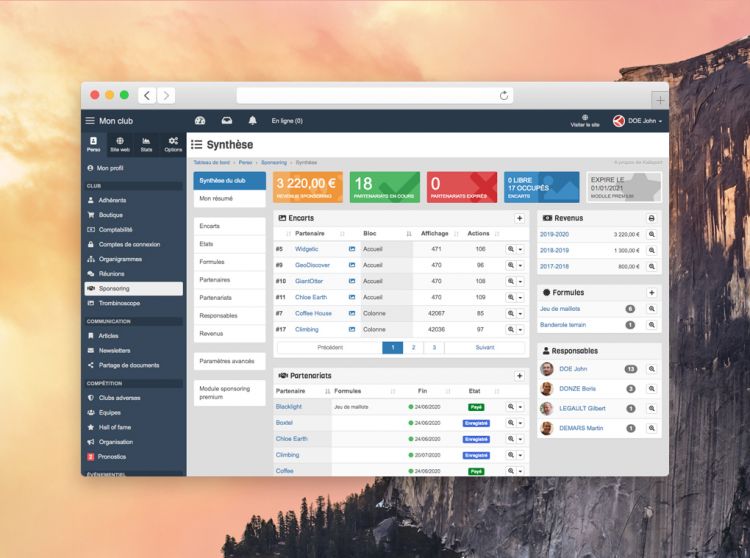View details of Widgetic row with magnifier
The height and width of the screenshot is (558, 750).
[511, 249]
